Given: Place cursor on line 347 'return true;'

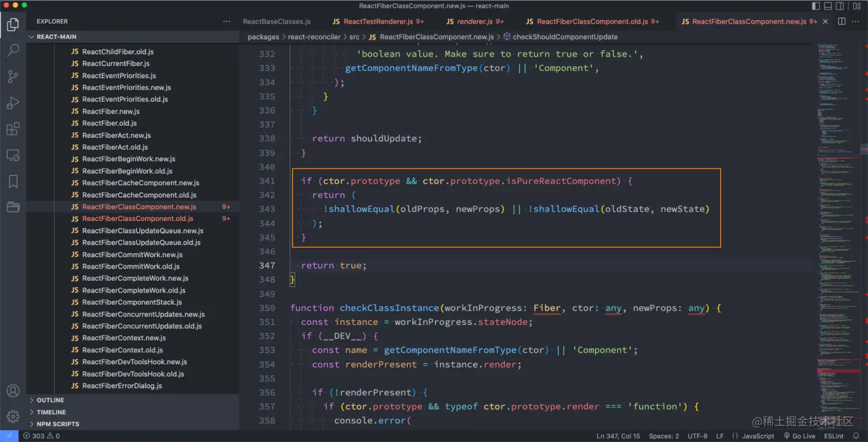Looking at the screenshot, I should tap(334, 265).
